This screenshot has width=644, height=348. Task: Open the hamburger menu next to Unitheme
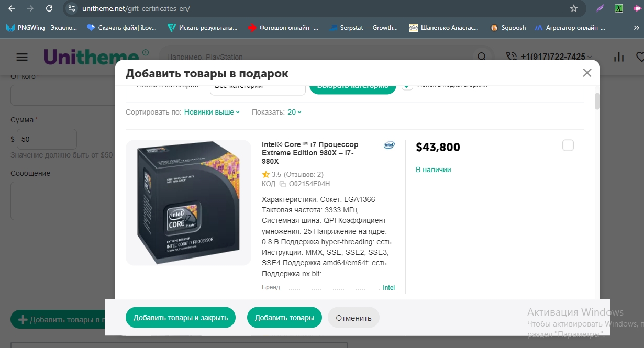pos(22,57)
